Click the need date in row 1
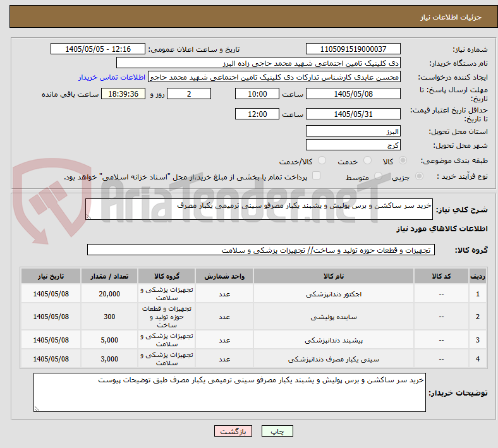Viewport: 498px width, 448px height. tap(51, 294)
